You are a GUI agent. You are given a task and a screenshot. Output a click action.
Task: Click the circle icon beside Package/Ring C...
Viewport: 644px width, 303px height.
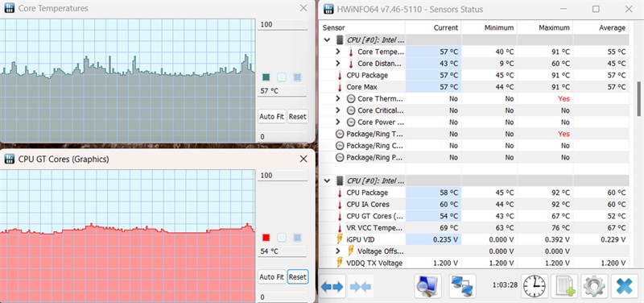[340, 146]
